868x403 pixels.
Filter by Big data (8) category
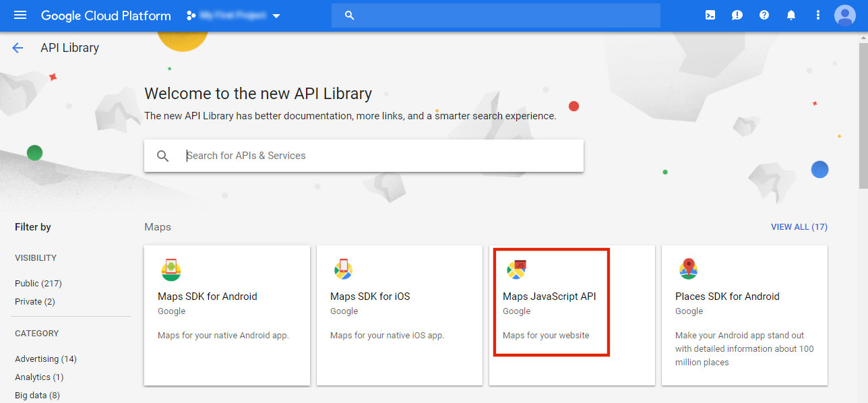[x=38, y=396]
